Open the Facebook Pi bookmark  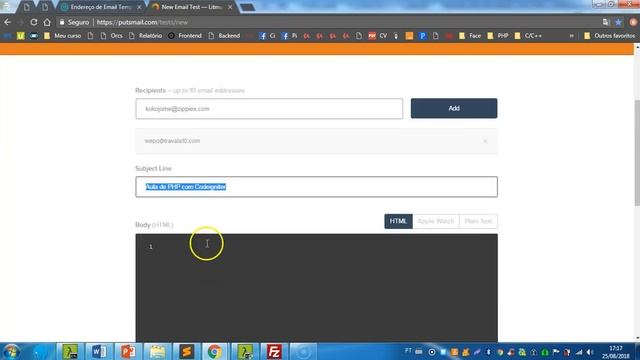(290, 36)
